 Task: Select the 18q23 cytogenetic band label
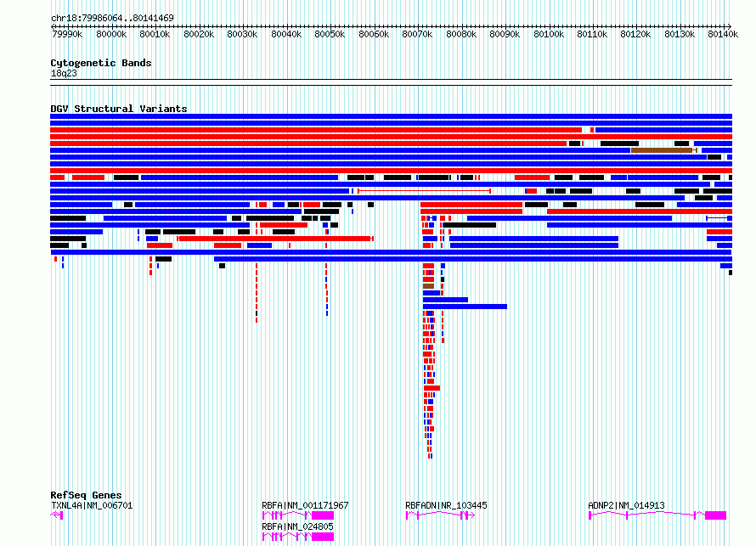point(64,73)
